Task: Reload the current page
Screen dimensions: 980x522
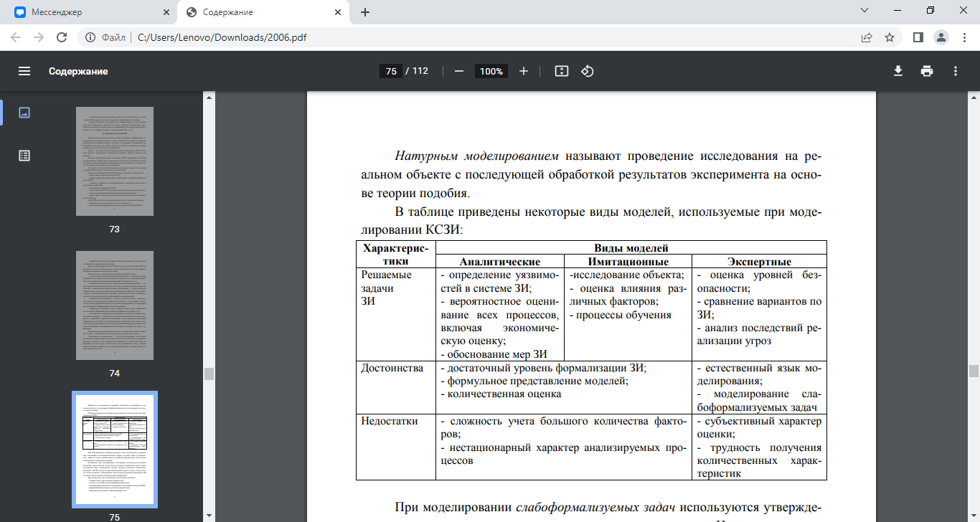Action: click(62, 37)
